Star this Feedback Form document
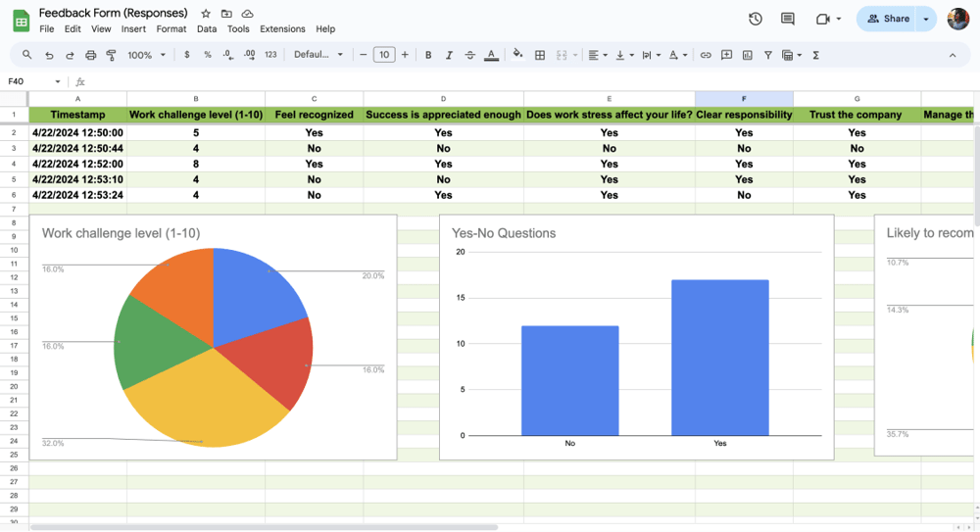This screenshot has height=532, width=980. [x=206, y=14]
